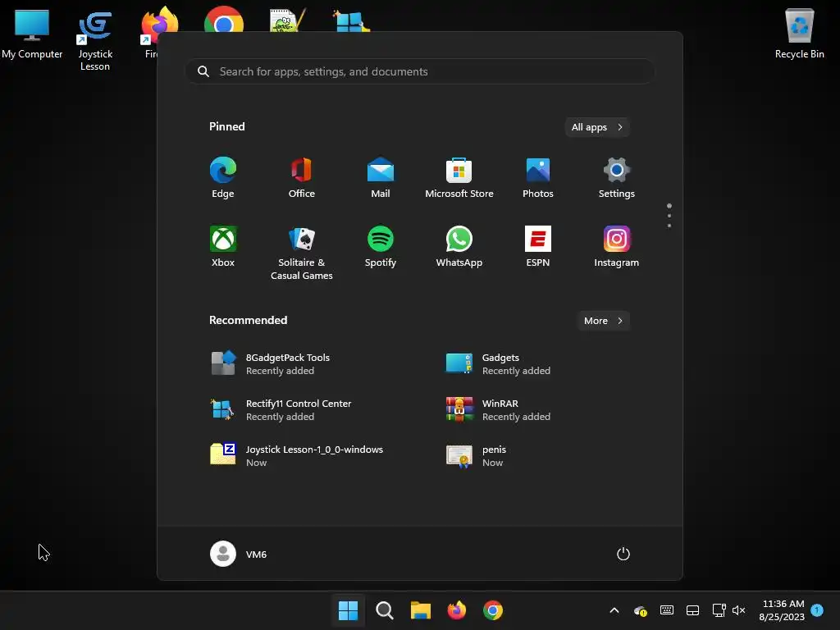Viewport: 840px width, 630px height.
Task: Open Edge from pinned apps
Action: click(223, 177)
